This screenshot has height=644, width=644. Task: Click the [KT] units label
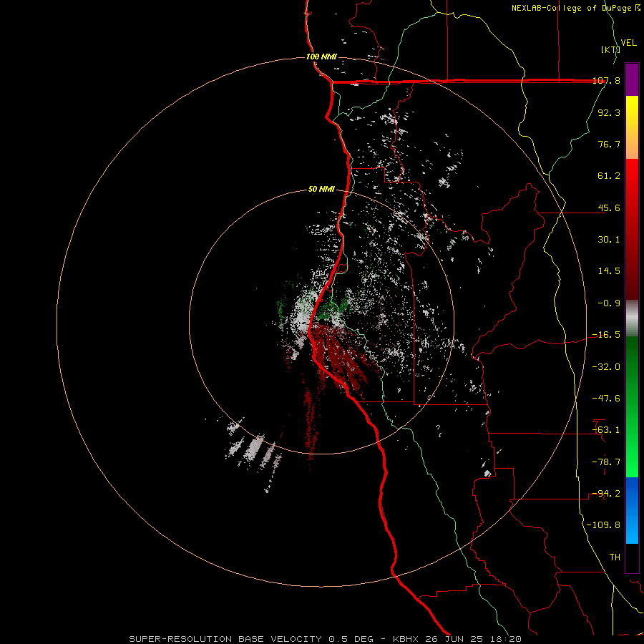tap(610, 49)
